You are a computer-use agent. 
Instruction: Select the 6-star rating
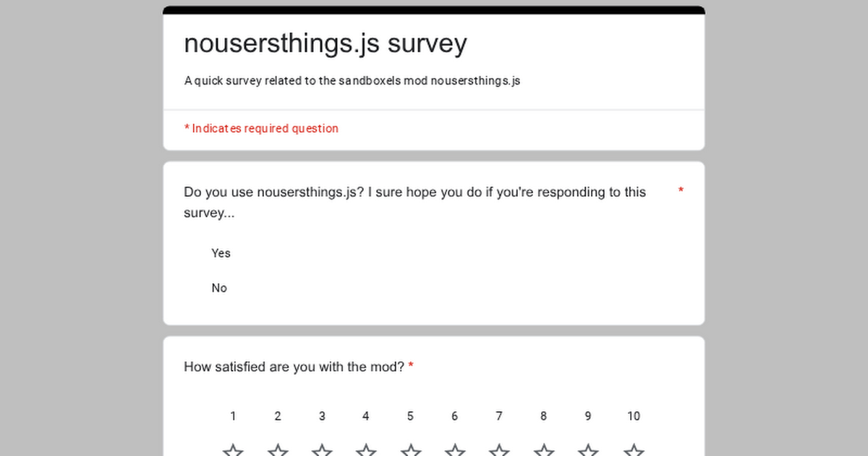(x=454, y=449)
